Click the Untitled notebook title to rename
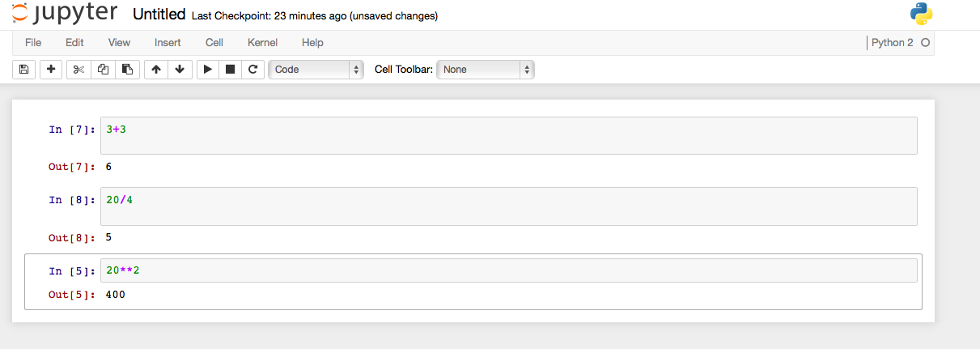The width and height of the screenshot is (980, 349). [159, 15]
